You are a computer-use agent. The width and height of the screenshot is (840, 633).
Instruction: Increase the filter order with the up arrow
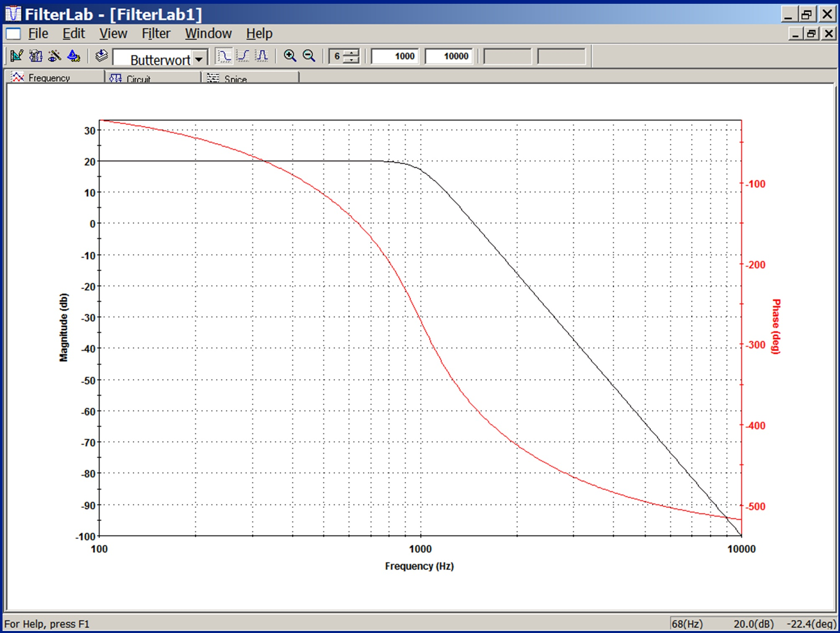352,53
